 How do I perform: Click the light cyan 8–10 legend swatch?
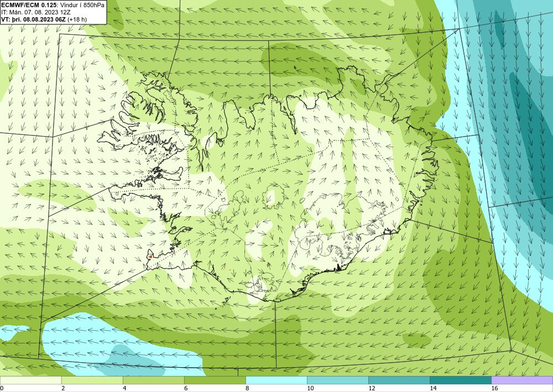point(276,380)
